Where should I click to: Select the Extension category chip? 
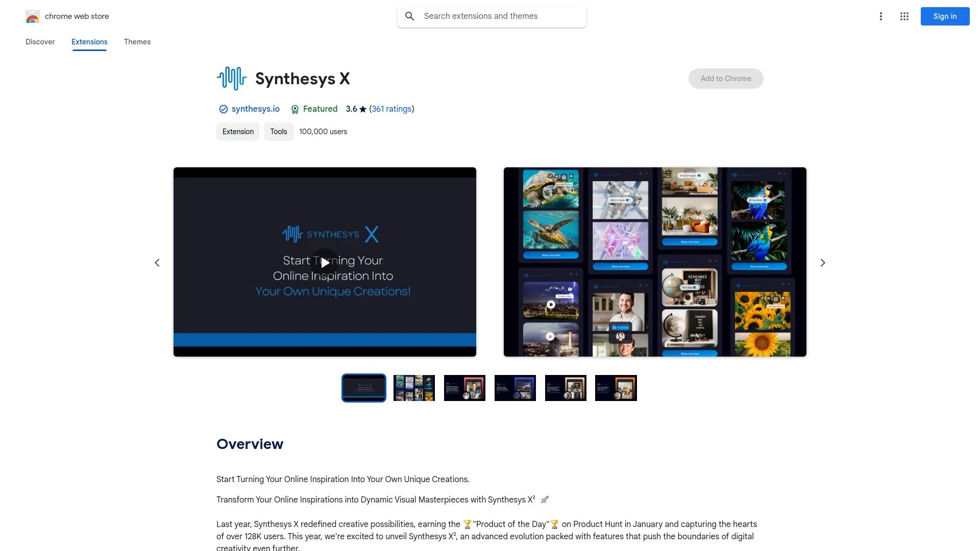pos(237,131)
